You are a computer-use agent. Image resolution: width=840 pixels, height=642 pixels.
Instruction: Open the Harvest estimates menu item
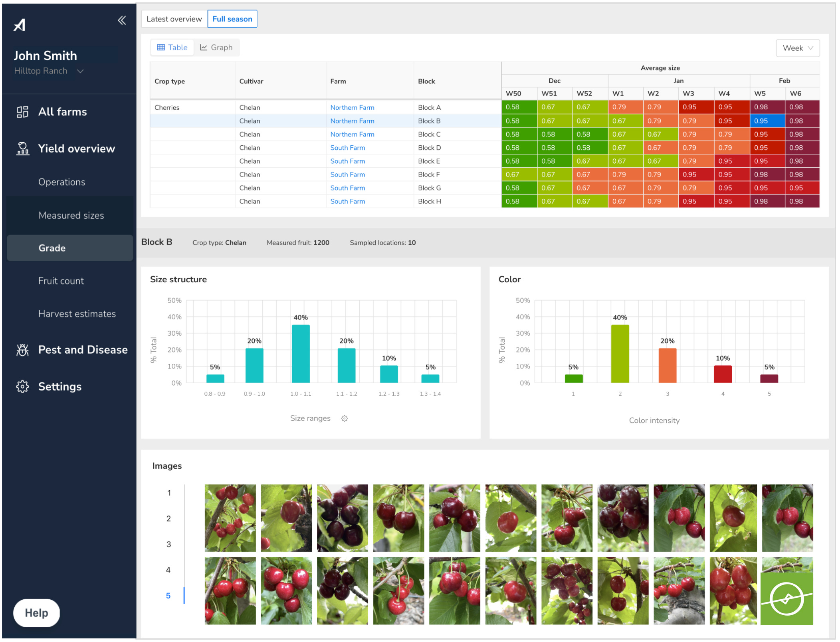(77, 314)
